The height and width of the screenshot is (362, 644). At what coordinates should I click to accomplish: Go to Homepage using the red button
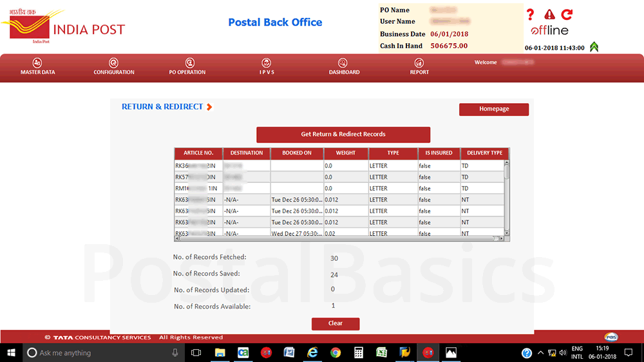point(494,110)
